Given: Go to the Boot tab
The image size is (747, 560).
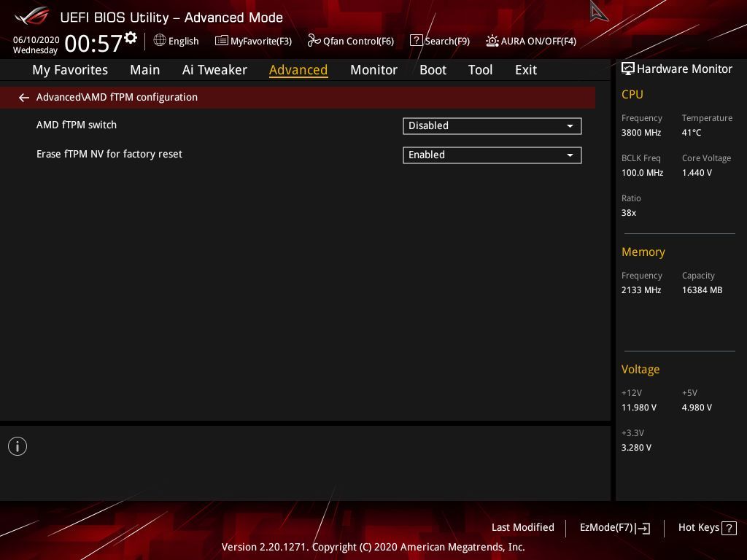Looking at the screenshot, I should (x=433, y=70).
